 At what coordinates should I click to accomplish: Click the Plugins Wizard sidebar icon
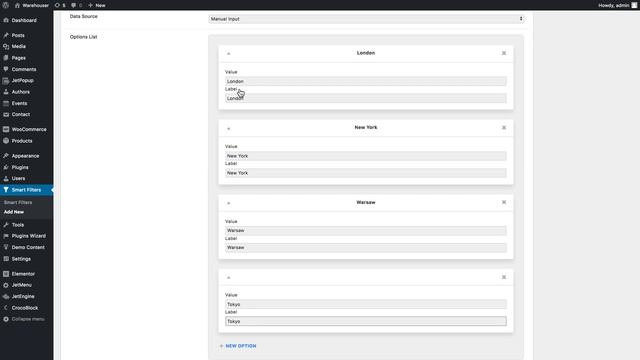[6, 236]
